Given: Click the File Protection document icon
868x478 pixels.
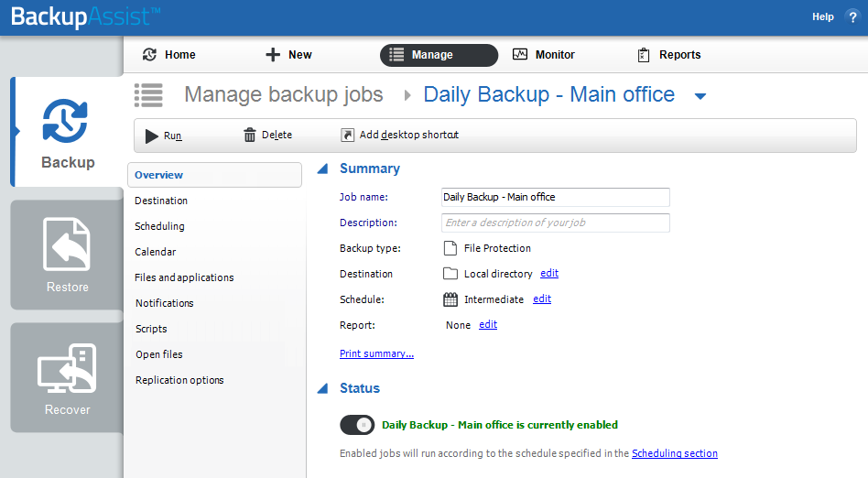Looking at the screenshot, I should pyautogui.click(x=450, y=248).
